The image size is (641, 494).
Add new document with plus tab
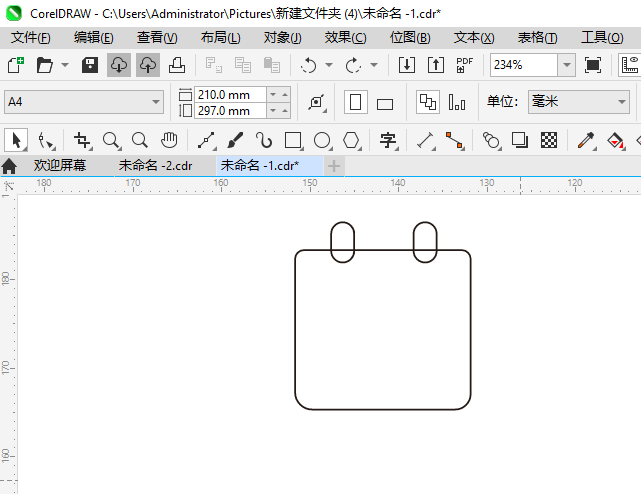(x=334, y=166)
